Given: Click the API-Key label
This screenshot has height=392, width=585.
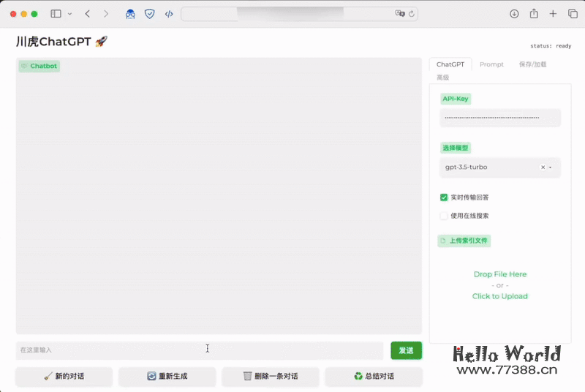Looking at the screenshot, I should point(455,99).
